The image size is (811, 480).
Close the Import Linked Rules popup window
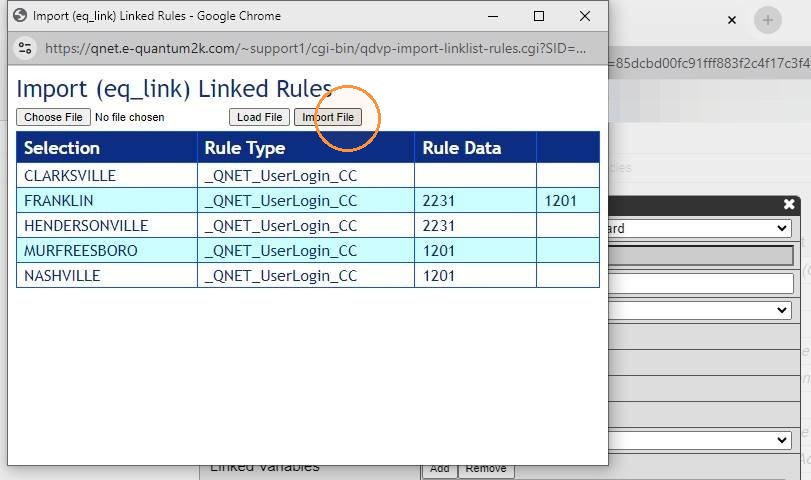coord(584,16)
